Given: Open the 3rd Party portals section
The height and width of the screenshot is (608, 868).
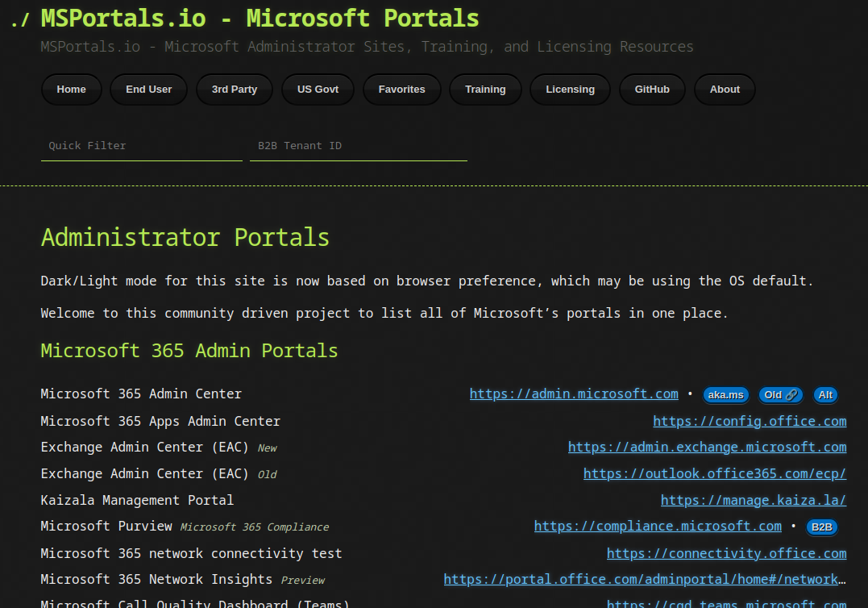Looking at the screenshot, I should (x=234, y=90).
